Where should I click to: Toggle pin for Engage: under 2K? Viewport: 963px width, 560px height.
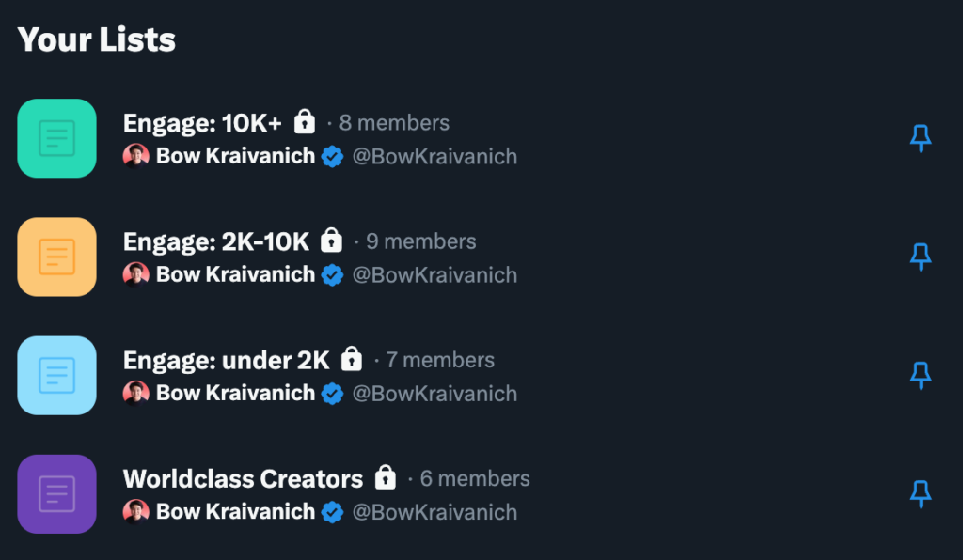(x=921, y=375)
